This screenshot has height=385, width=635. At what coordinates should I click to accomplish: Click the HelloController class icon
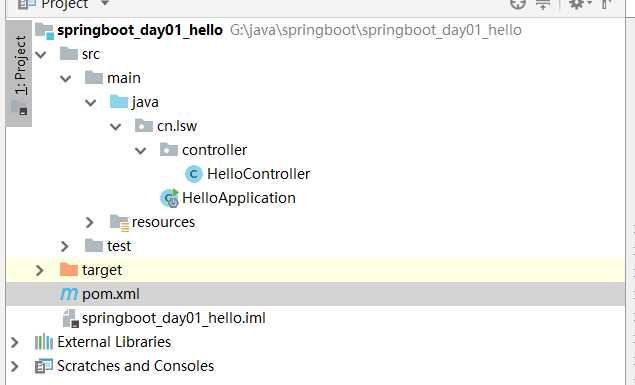pyautogui.click(x=194, y=174)
